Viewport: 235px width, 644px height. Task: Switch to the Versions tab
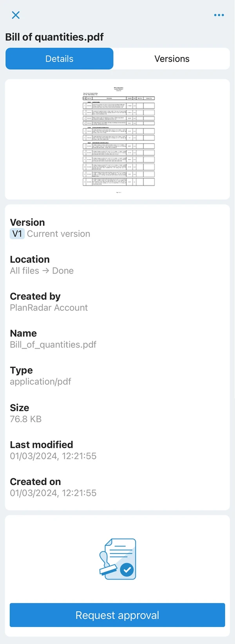click(x=172, y=59)
